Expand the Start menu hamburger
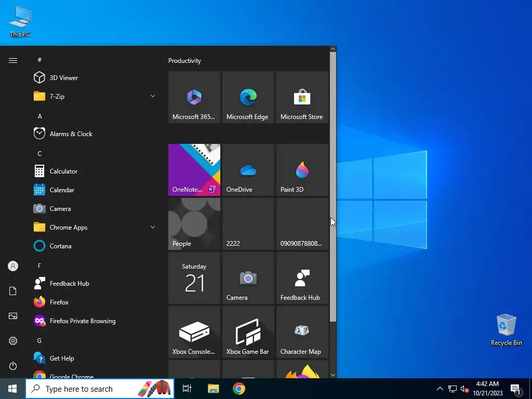 coord(13,60)
